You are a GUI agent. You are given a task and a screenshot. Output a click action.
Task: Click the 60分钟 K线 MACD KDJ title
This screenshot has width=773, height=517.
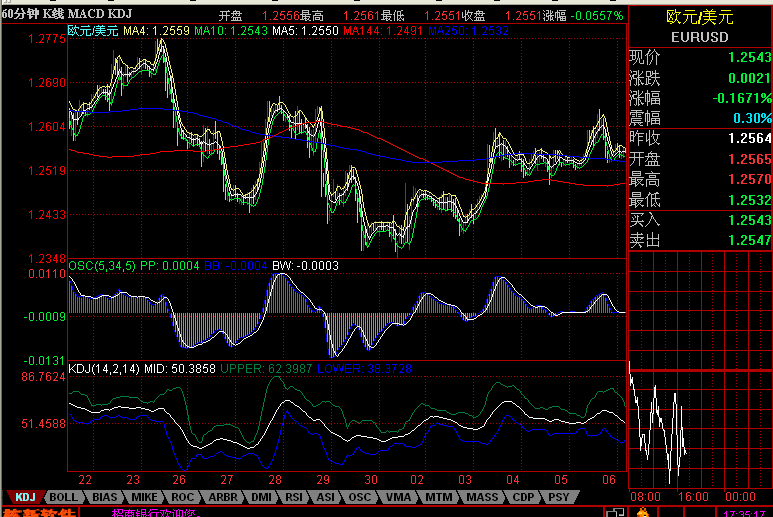[x=67, y=14]
